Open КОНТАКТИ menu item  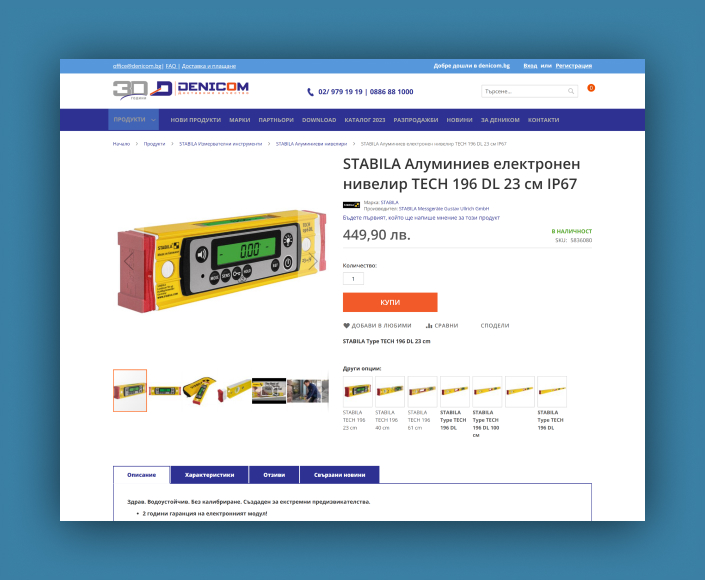(544, 120)
